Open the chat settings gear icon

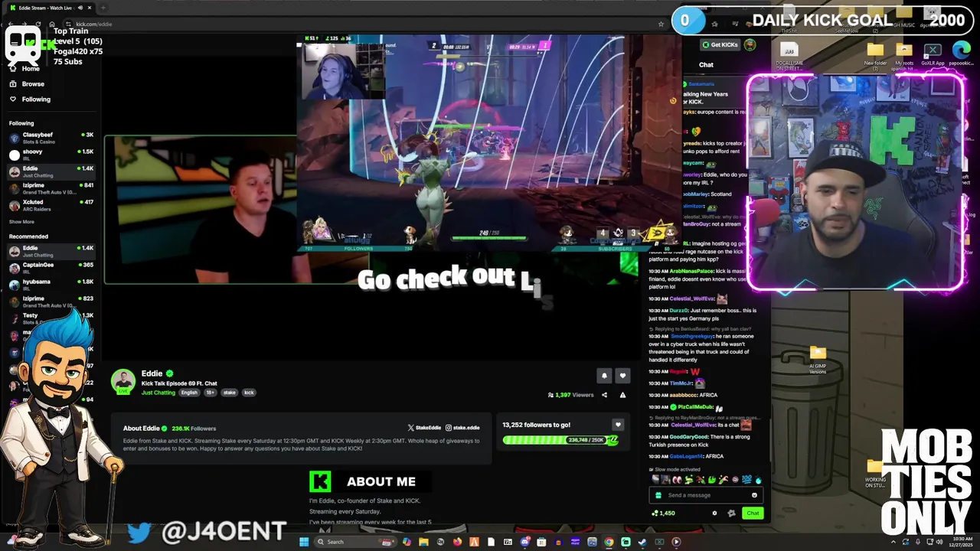[715, 514]
